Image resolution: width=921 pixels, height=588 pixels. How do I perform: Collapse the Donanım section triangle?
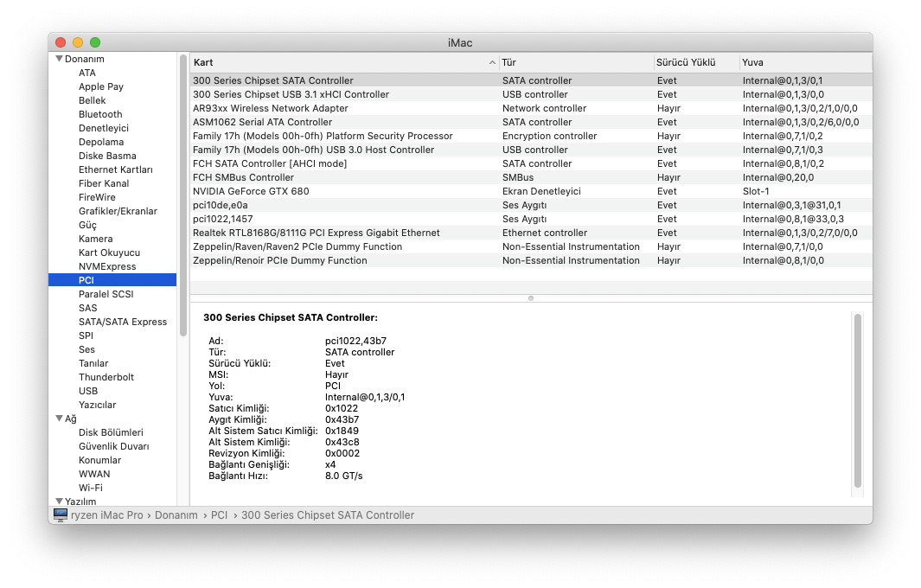point(59,59)
